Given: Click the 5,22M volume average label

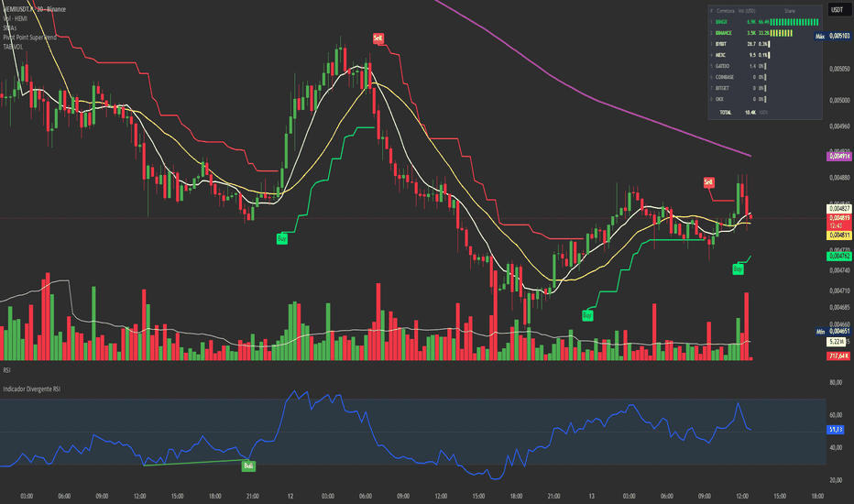Looking at the screenshot, I should (x=836, y=342).
